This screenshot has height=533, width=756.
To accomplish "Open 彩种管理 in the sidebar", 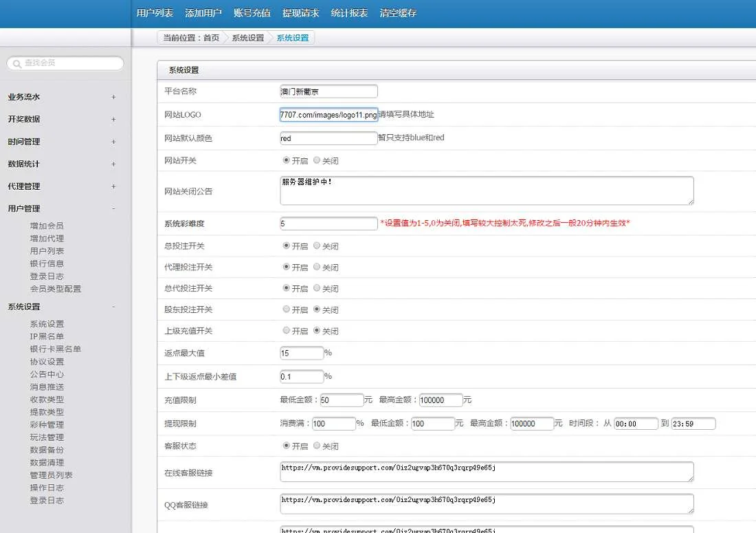I will [x=47, y=424].
